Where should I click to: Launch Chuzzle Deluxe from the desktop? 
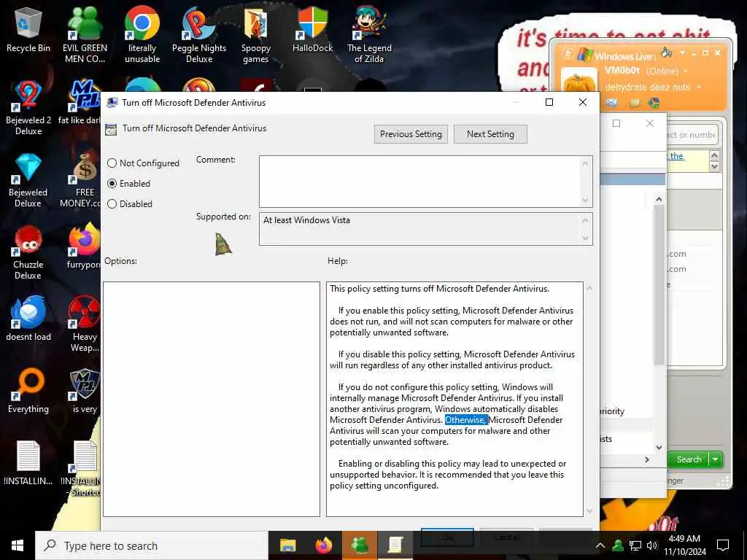(28, 252)
